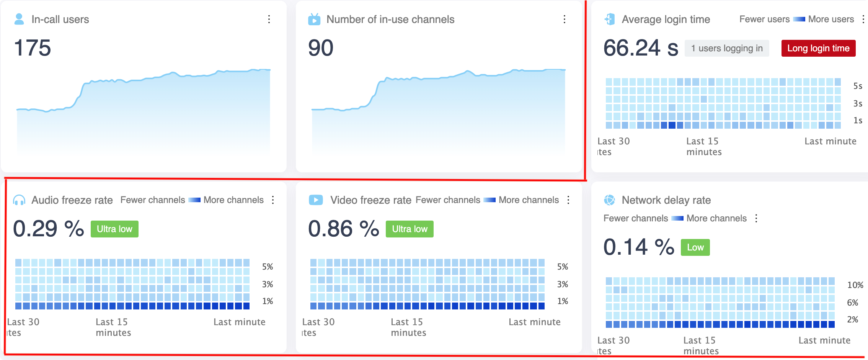Open the In-call users more options menu

point(269,19)
